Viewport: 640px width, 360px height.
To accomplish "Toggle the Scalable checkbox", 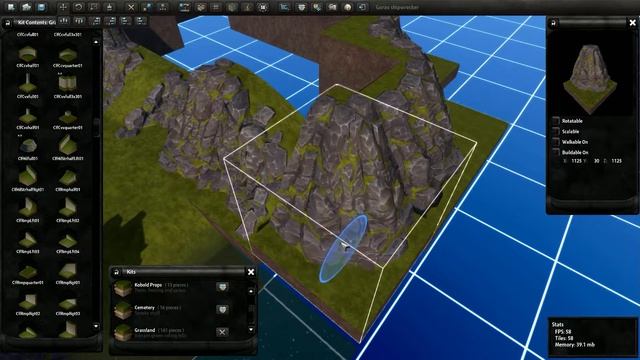I will tap(556, 131).
